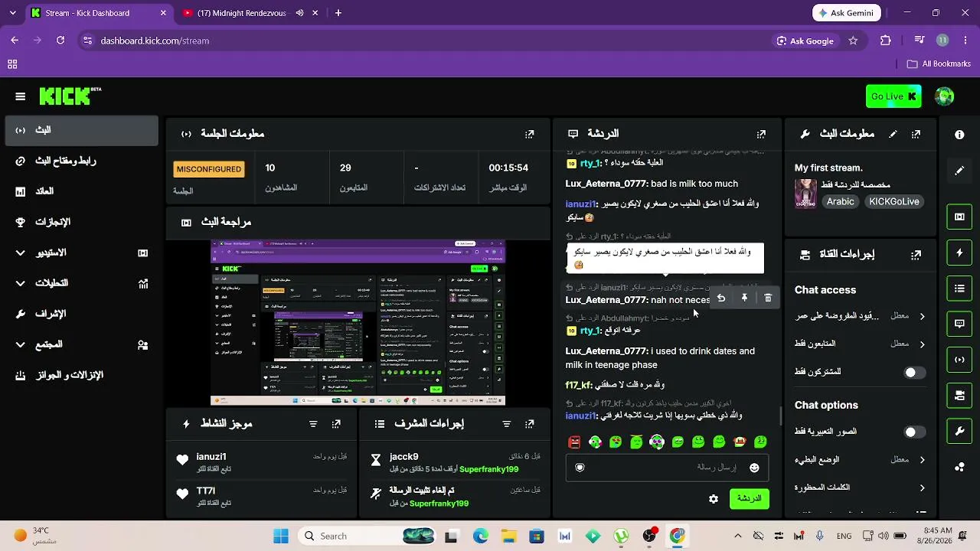Open a new browser tab
Screen dimensions: 980x551
coord(338,13)
